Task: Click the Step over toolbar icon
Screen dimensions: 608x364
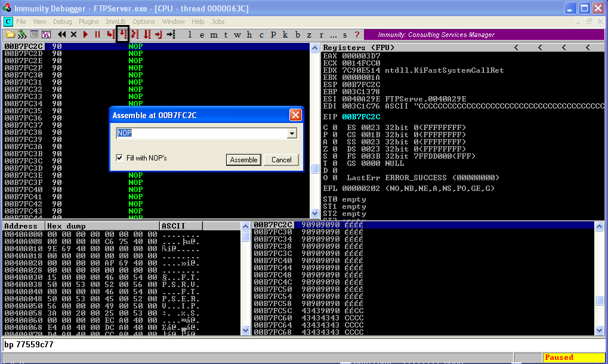Action: pos(122,35)
